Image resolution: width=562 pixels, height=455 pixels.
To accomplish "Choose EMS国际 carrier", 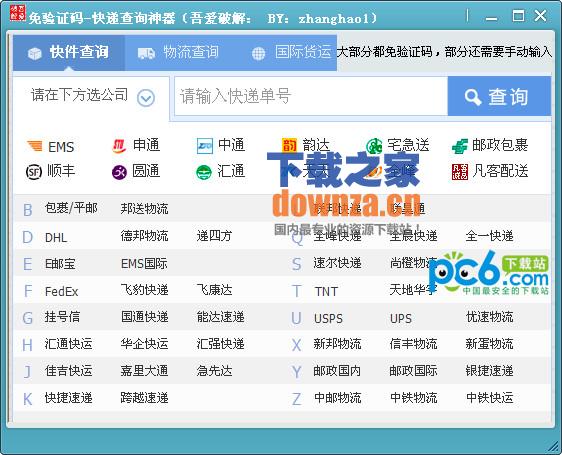I will click(x=144, y=264).
